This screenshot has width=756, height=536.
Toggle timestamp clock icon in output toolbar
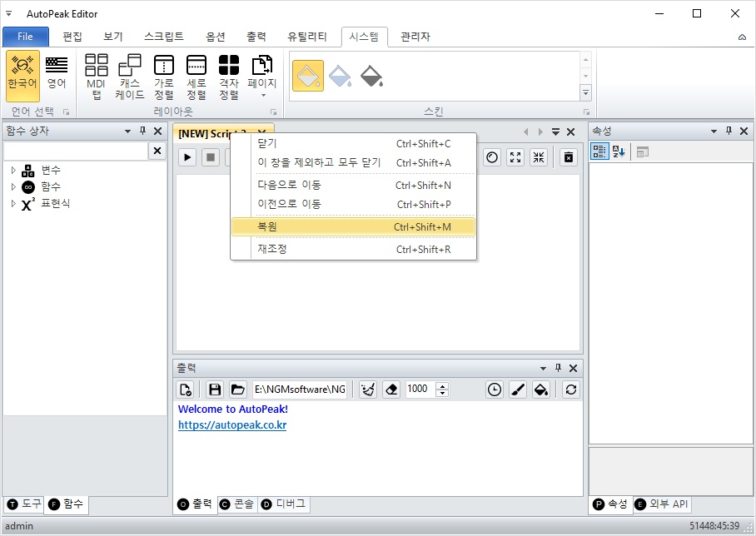[495, 390]
